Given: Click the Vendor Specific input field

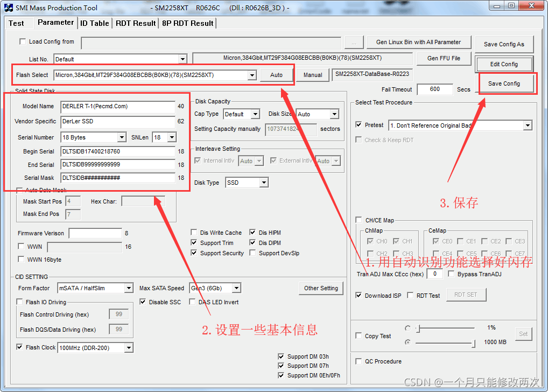Looking at the screenshot, I should point(118,121).
